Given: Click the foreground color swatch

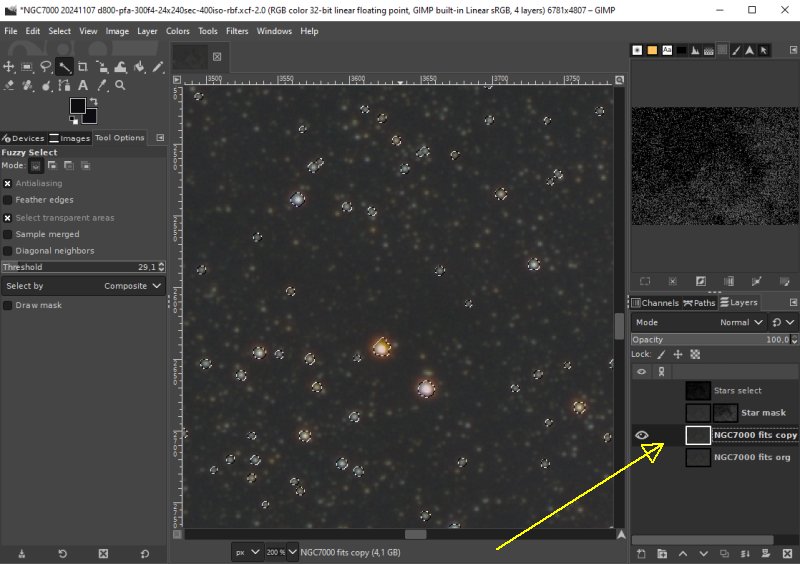Looking at the screenshot, I should pyautogui.click(x=78, y=106).
